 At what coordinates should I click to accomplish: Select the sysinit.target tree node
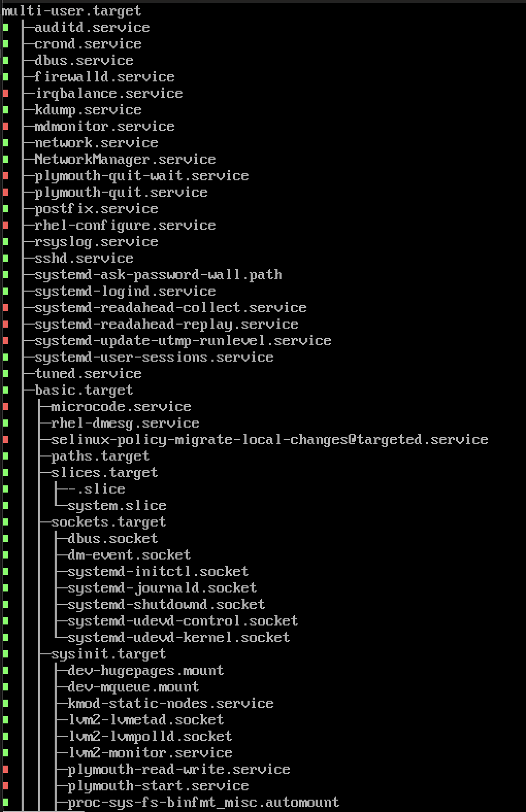point(108,654)
